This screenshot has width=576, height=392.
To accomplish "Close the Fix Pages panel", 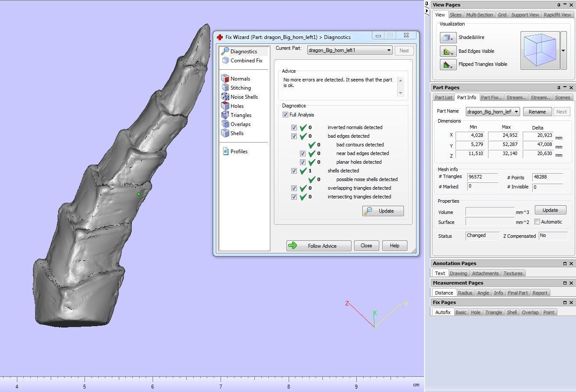I will click(x=571, y=302).
